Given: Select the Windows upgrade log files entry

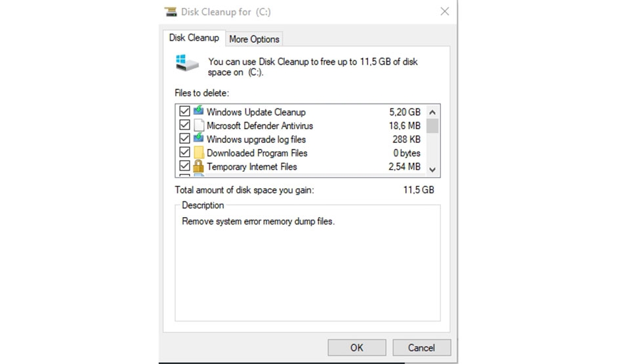Looking at the screenshot, I should pyautogui.click(x=256, y=139).
